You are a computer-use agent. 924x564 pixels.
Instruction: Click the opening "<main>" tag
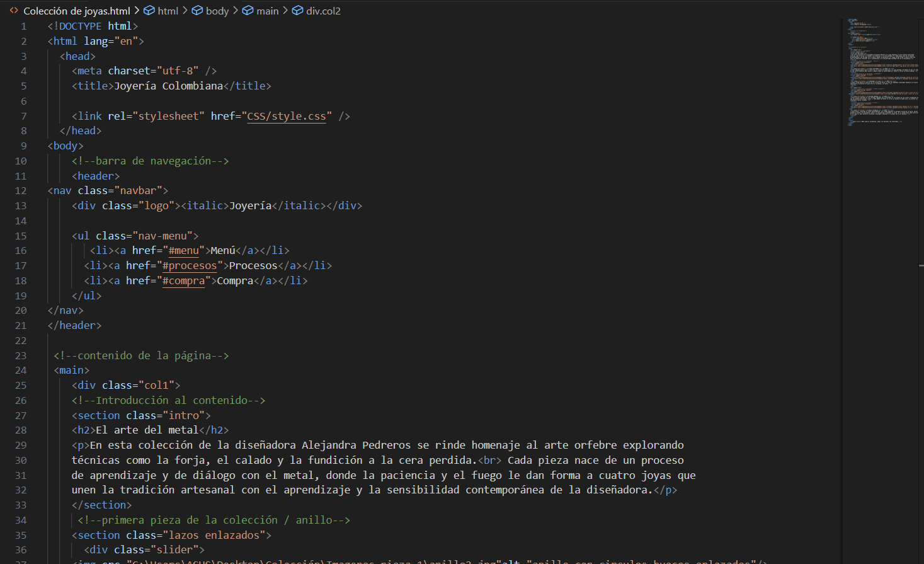[x=72, y=370]
